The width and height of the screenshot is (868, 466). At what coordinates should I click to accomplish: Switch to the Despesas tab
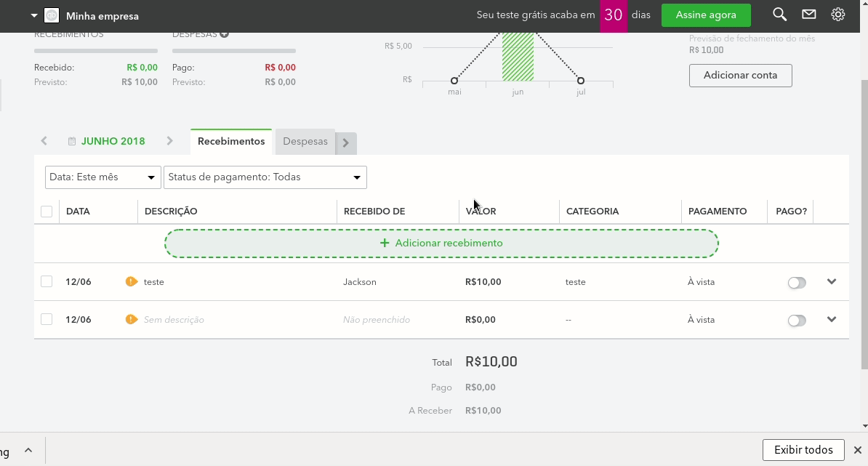click(x=305, y=141)
